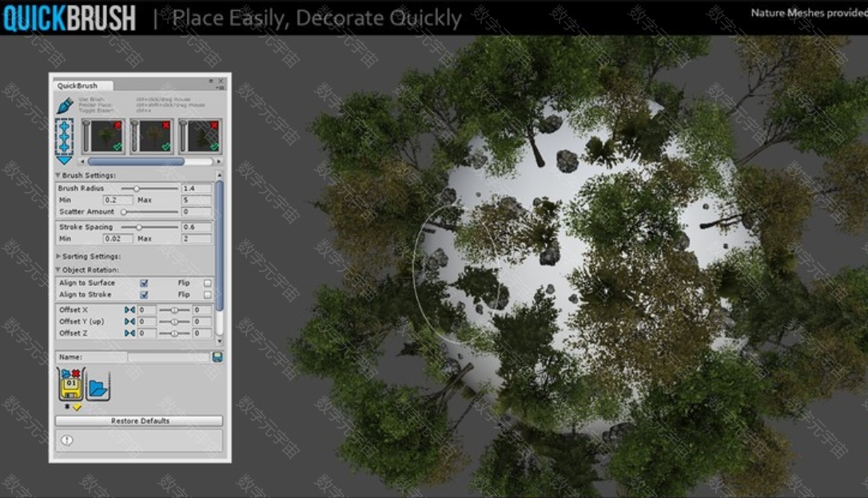This screenshot has width=868, height=498.
Task: Remove the third tree prefab with red X
Action: (213, 125)
